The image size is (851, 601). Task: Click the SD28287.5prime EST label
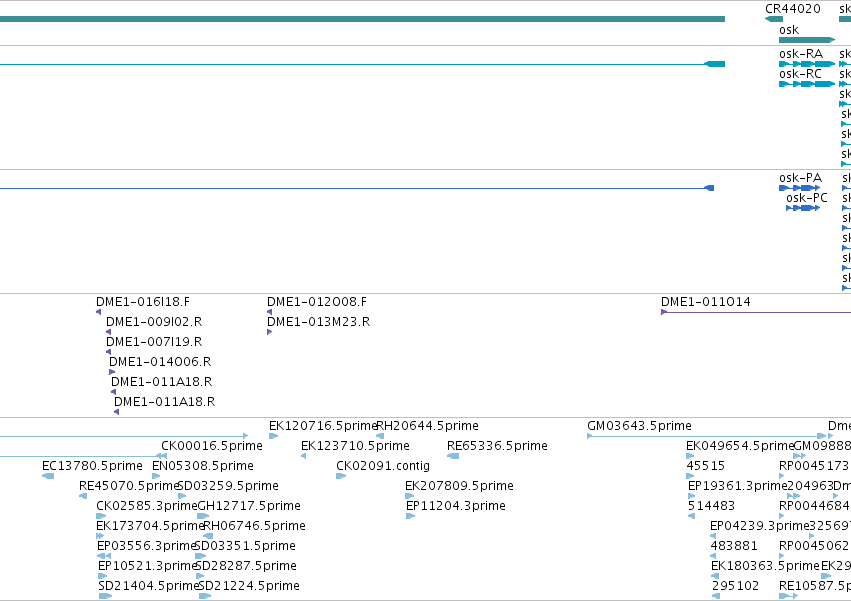pos(246,566)
